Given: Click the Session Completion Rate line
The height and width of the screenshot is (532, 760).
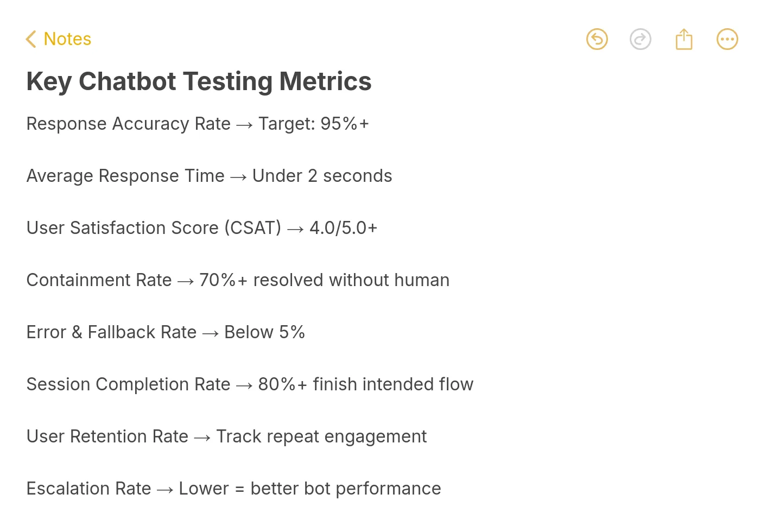Looking at the screenshot, I should click(x=249, y=384).
